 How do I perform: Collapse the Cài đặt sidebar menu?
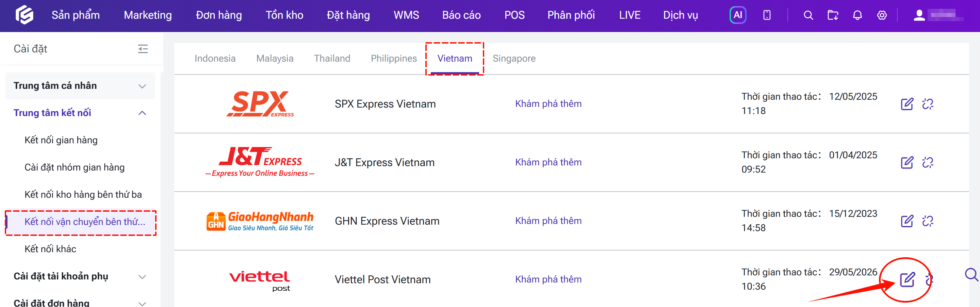tap(143, 49)
